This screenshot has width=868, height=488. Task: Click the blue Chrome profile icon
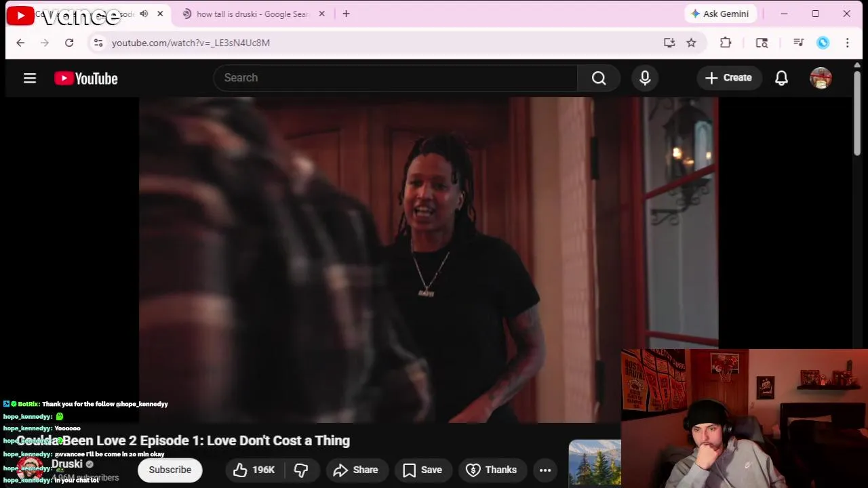pyautogui.click(x=823, y=43)
